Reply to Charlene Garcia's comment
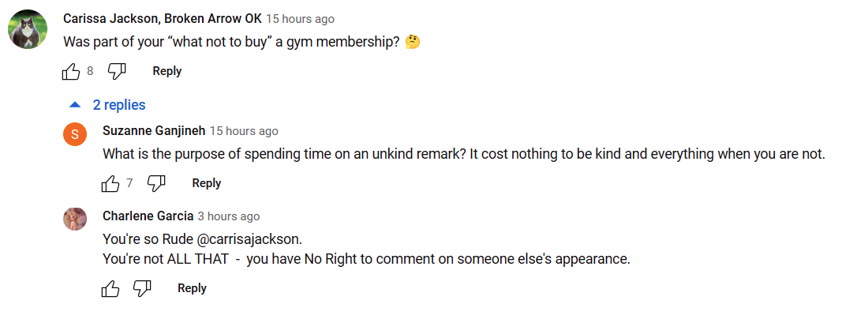The image size is (868, 319). coord(192,288)
